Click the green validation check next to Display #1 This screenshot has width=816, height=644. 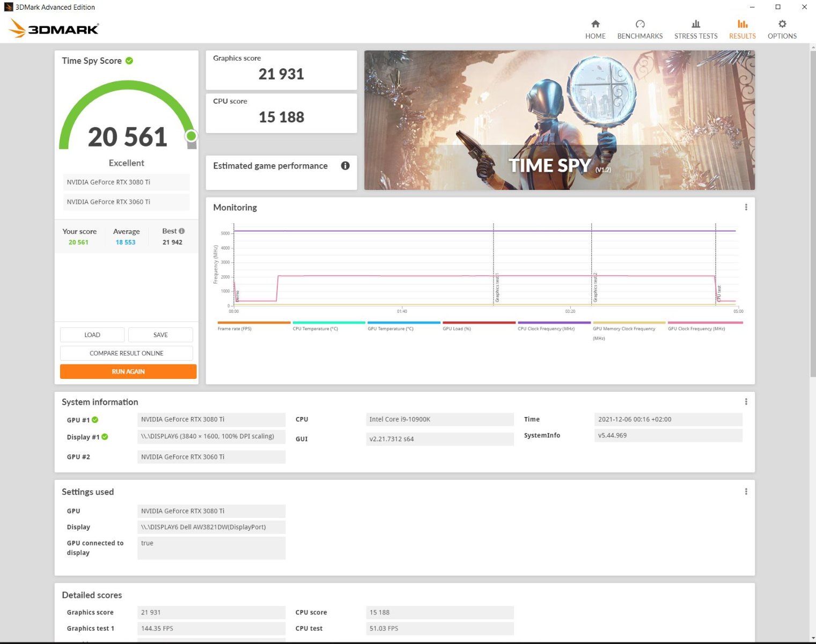pos(105,437)
